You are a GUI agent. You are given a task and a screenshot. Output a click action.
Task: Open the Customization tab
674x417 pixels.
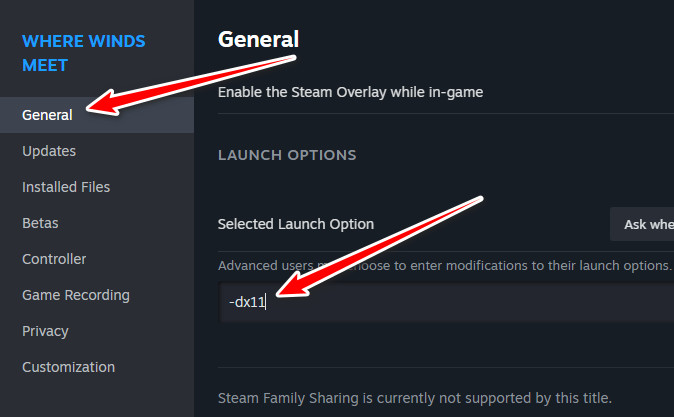pyautogui.click(x=68, y=367)
